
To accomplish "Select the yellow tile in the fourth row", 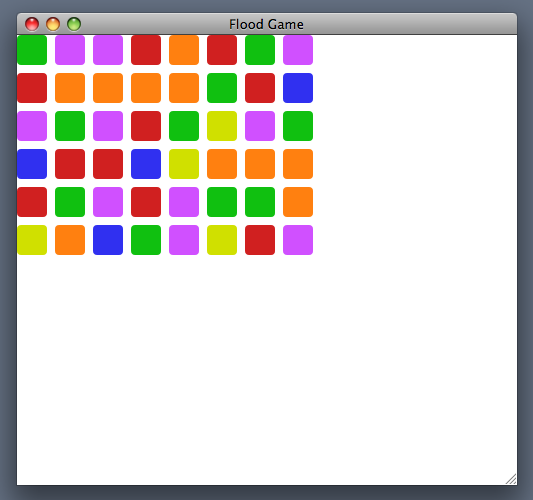I will tap(184, 164).
